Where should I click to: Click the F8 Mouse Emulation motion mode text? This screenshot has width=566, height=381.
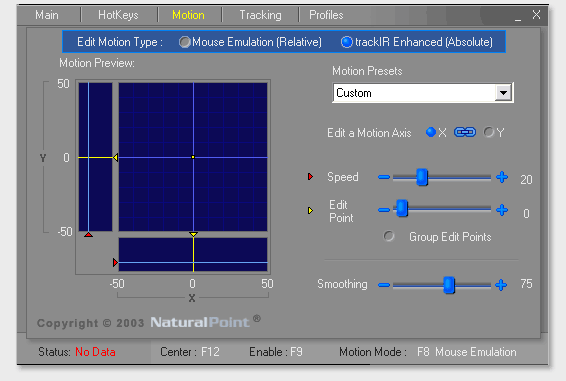pos(467,352)
